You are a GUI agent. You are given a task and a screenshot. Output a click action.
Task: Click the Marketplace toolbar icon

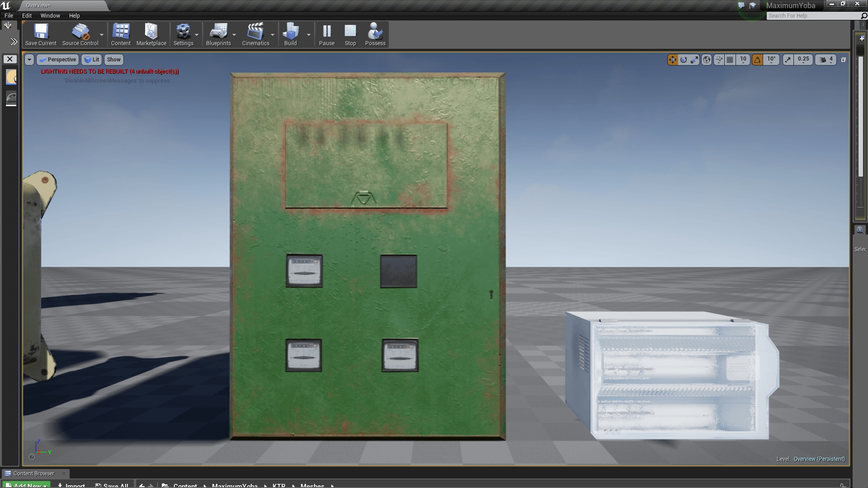pos(151,34)
